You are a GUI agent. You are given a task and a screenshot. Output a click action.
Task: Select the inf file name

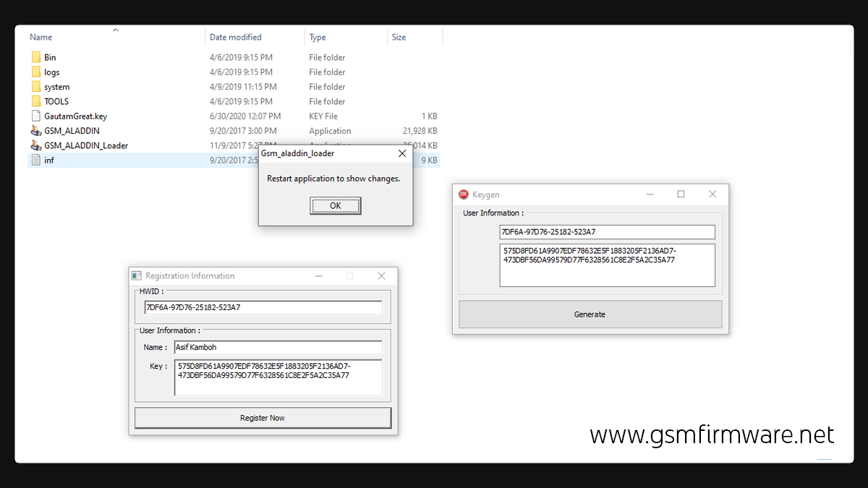click(x=48, y=160)
